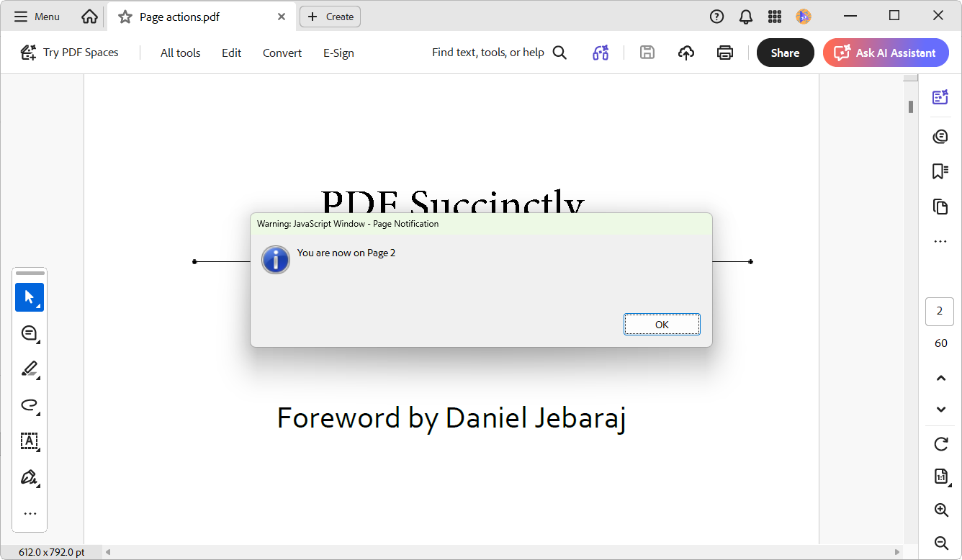Pick the Highlight text tool
Image resolution: width=962 pixels, height=560 pixels.
point(30,369)
